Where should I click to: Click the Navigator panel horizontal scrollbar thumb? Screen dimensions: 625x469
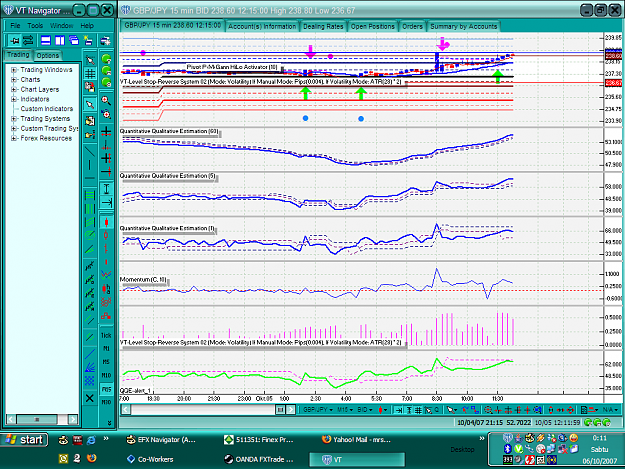click(37, 419)
